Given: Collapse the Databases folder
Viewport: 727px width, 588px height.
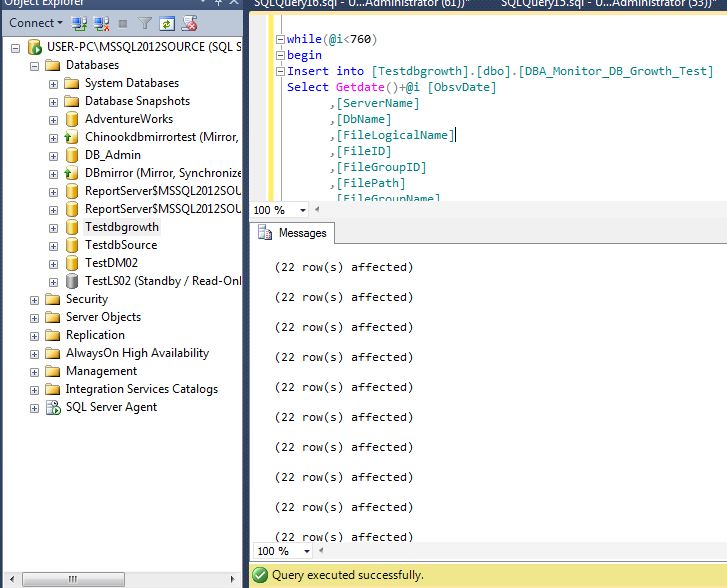Looking at the screenshot, I should pos(34,66).
